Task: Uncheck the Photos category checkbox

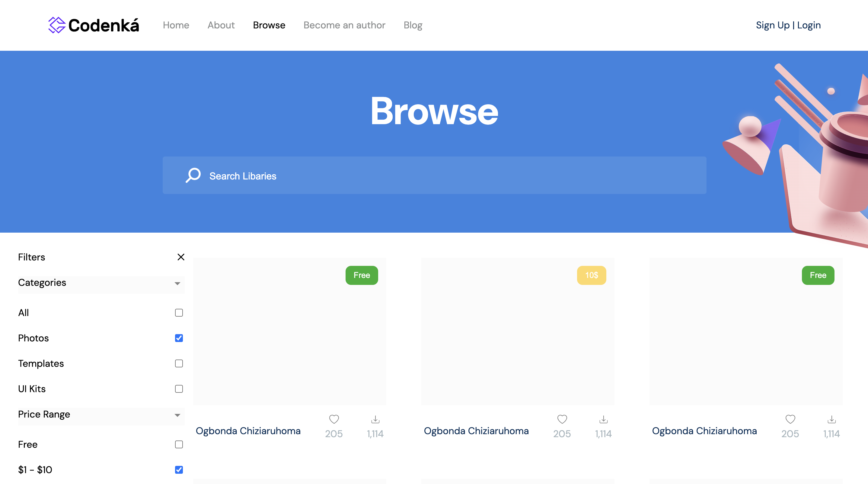Action: pos(179,338)
